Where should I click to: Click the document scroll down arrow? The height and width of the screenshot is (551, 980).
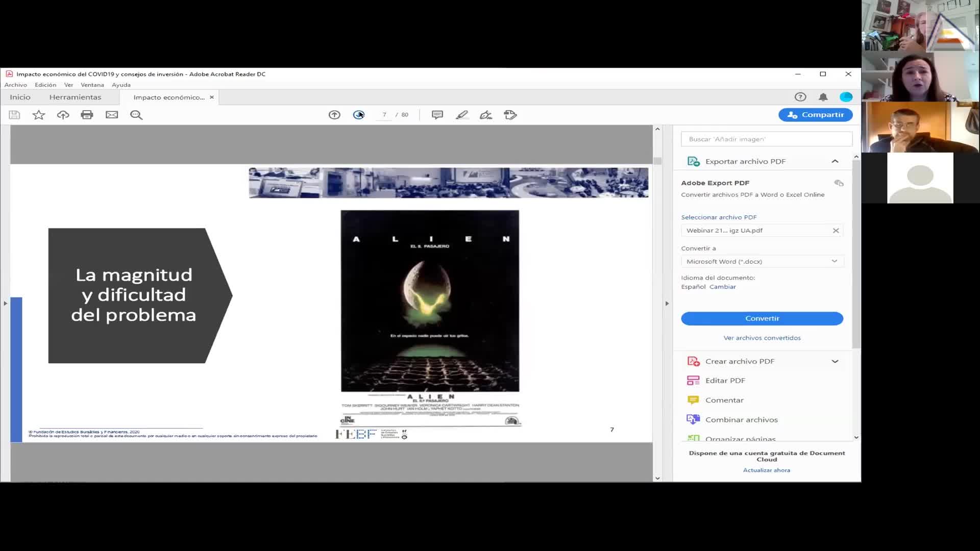tap(657, 478)
